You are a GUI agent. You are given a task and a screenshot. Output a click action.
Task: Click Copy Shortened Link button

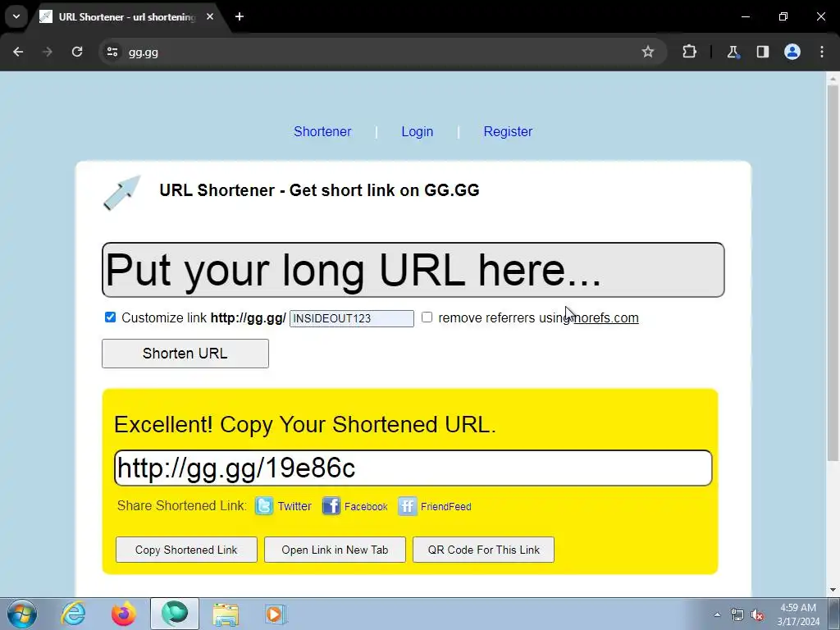pos(186,550)
